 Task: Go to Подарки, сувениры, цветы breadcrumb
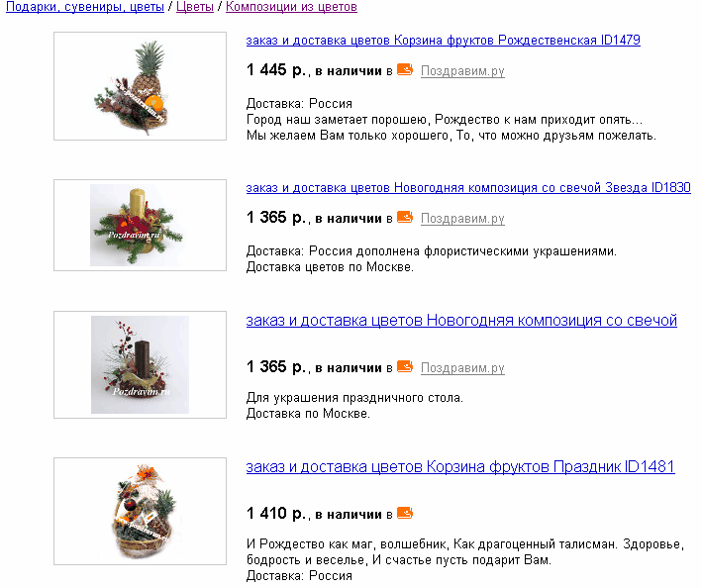(85, 7)
